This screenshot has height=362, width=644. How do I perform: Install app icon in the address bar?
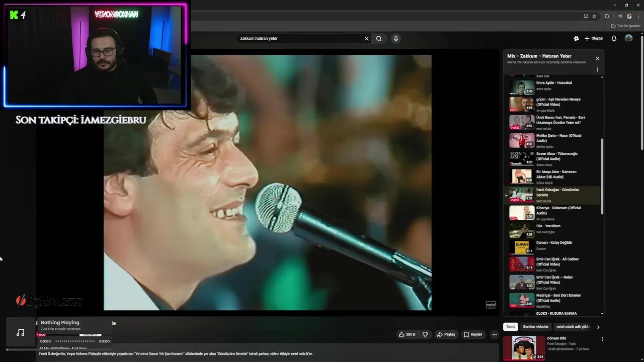(586, 16)
